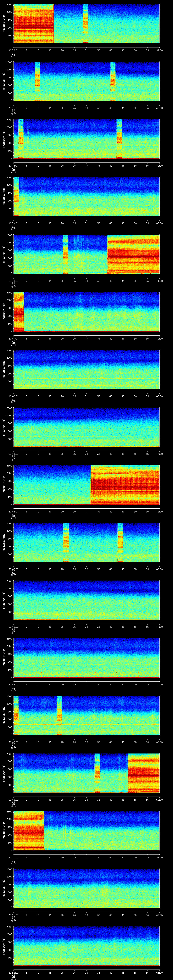Select the narrow burst in the 20:40:00 spectrogram
173x980 pixels.
[x=65, y=254]
